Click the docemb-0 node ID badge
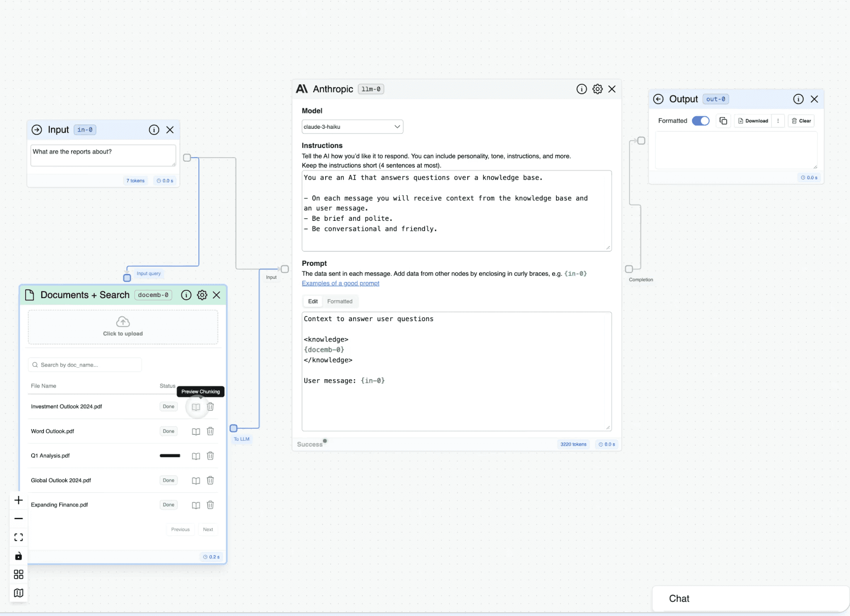This screenshot has height=616, width=850. (154, 295)
